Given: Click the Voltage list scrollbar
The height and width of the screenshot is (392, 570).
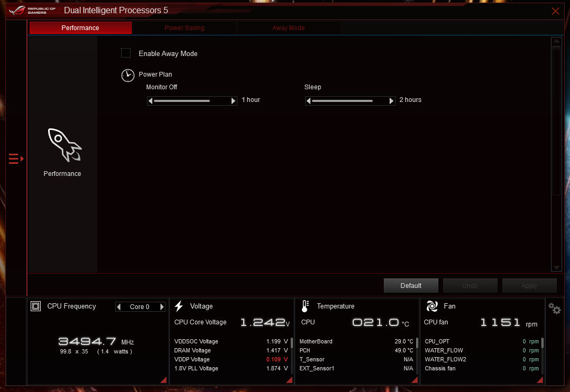Looking at the screenshot, I should pos(291,356).
